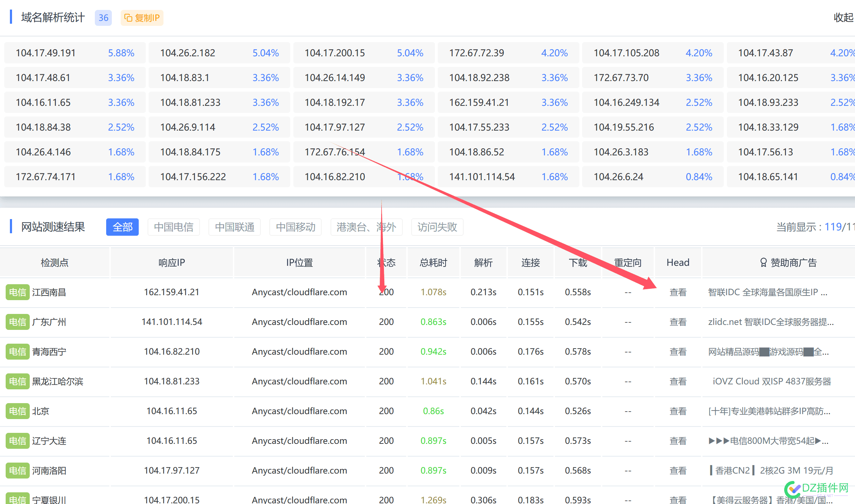Screen dimensions: 855x504
Task: Click IP cell 141.101.114.54 in statistics grid
Action: coord(509,177)
